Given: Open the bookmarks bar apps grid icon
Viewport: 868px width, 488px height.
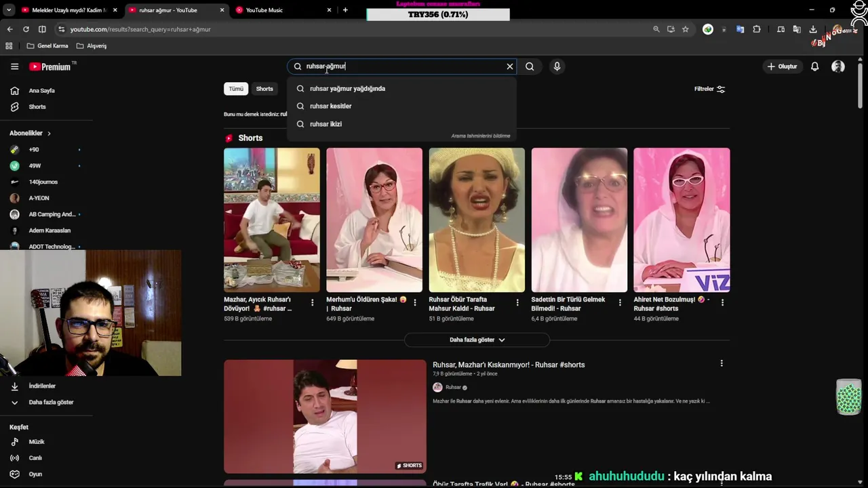Looking at the screenshot, I should [9, 46].
